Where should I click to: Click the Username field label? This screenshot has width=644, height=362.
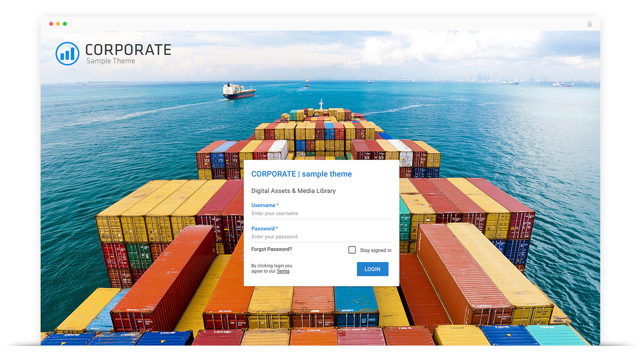264,205
